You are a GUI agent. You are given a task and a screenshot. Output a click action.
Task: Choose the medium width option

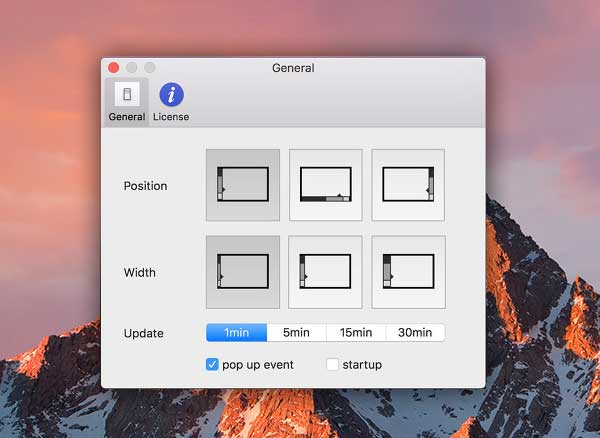(x=325, y=272)
